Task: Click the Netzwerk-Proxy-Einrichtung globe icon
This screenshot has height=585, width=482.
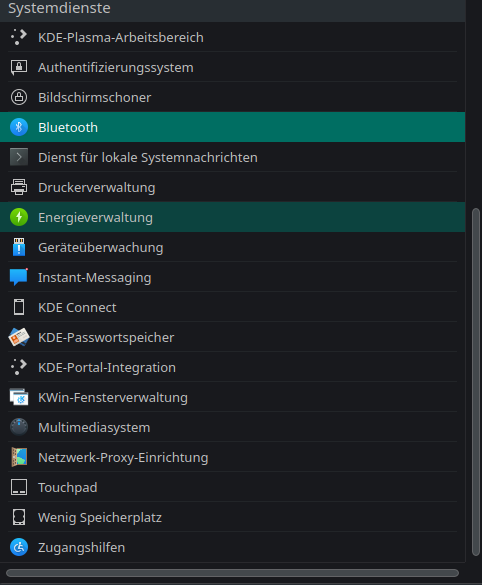Action: pyautogui.click(x=19, y=457)
